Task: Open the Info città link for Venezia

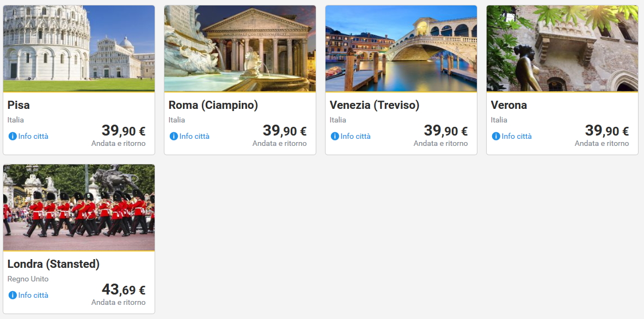Action: (x=355, y=136)
